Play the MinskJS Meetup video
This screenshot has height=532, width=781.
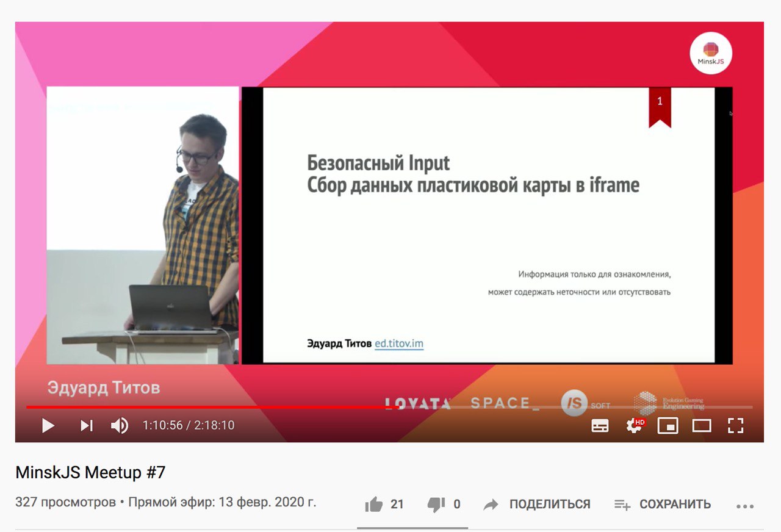click(48, 425)
